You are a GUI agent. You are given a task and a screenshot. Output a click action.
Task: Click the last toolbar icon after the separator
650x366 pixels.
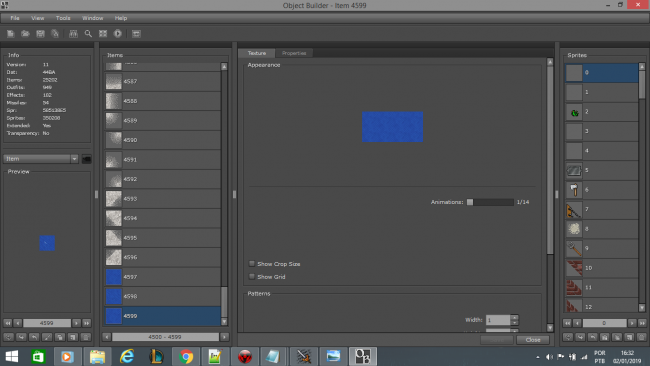(x=136, y=34)
